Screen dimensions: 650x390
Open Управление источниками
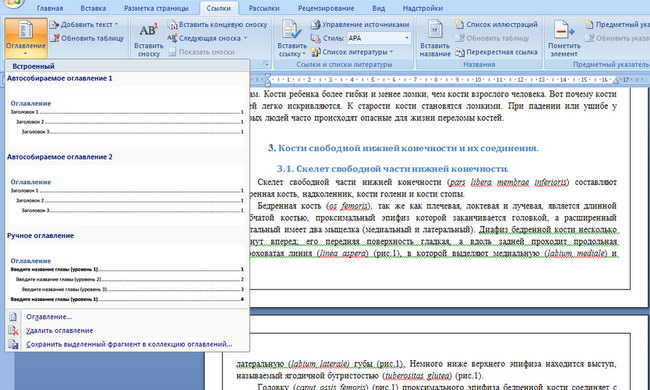click(360, 25)
